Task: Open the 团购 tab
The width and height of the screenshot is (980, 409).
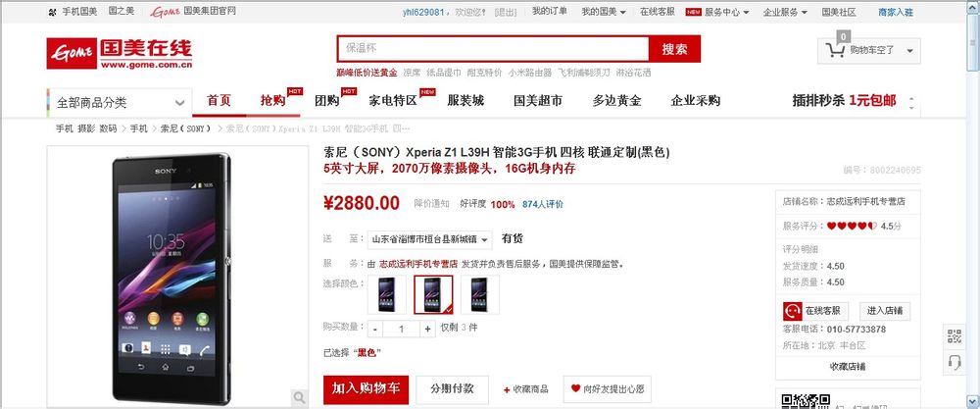Action: [327, 101]
